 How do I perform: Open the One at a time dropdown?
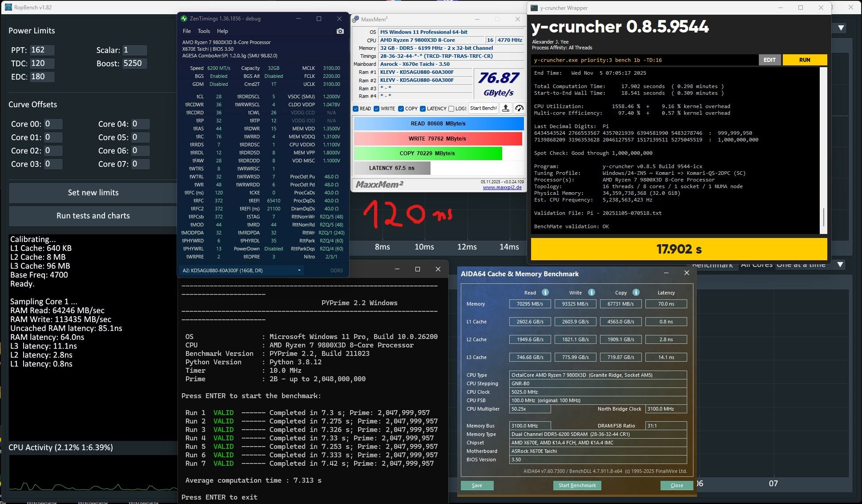(840, 265)
